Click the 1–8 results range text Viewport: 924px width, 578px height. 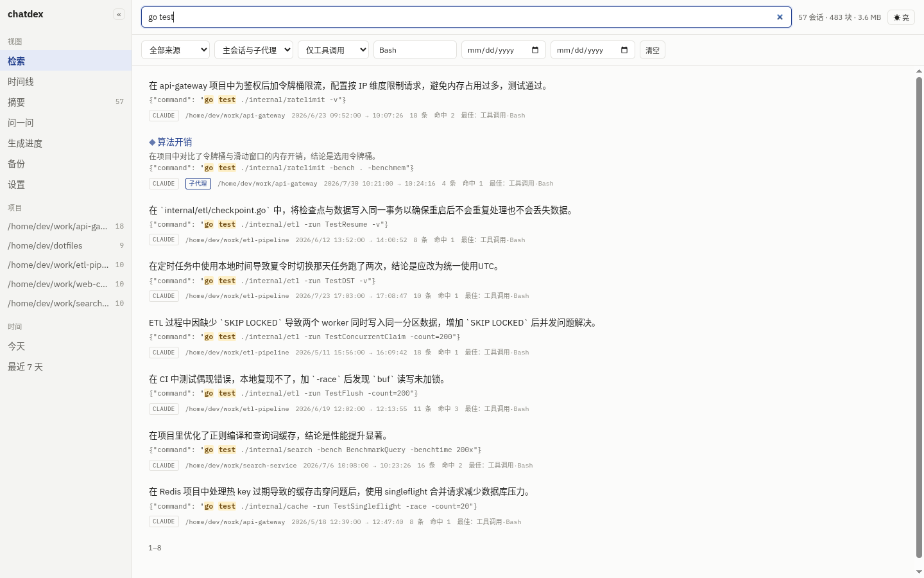(155, 548)
